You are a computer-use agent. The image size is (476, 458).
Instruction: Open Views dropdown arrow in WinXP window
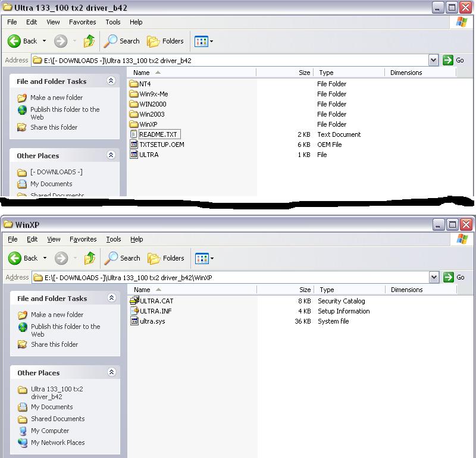(212, 259)
